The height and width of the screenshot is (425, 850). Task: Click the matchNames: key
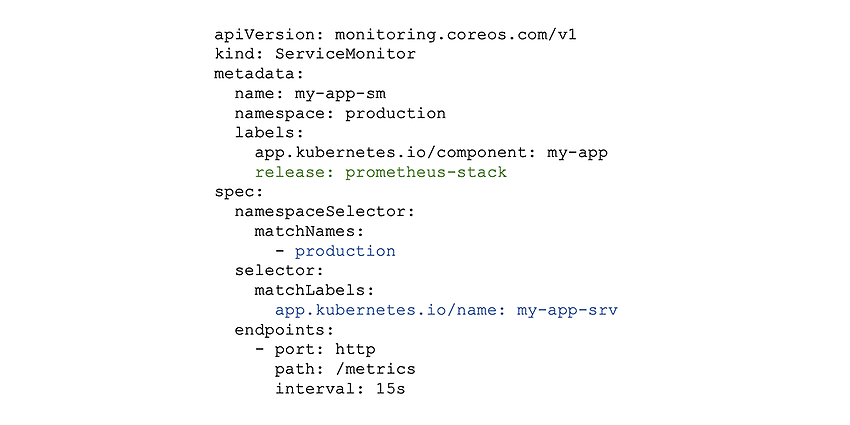click(309, 231)
